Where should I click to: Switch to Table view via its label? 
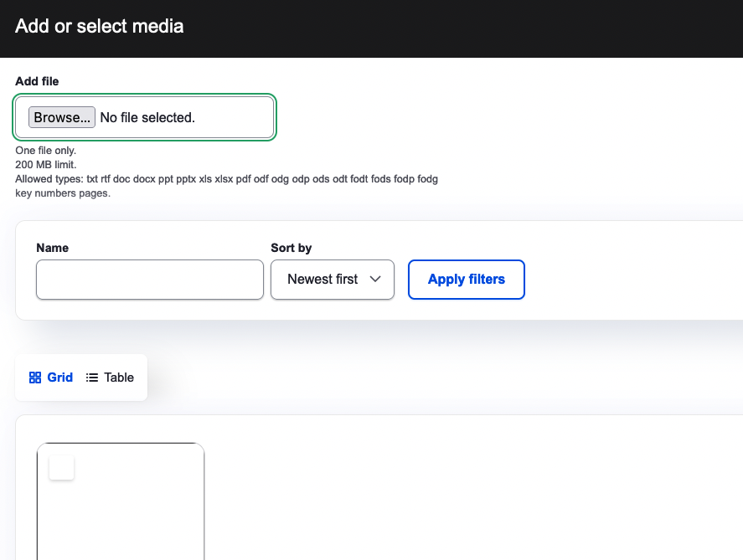click(119, 378)
